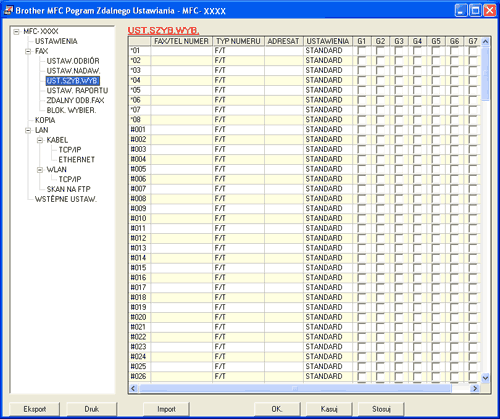Check G5 box for row #001
500x419 pixels.
tap(435, 130)
